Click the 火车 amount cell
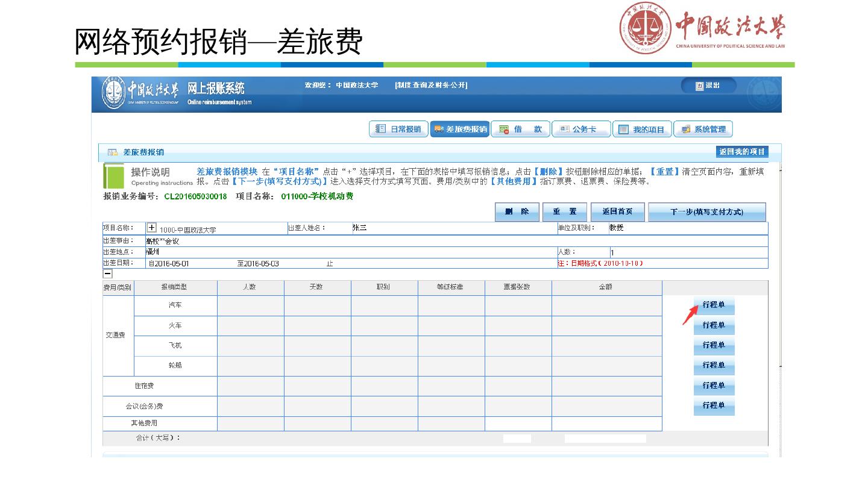This screenshot has height=488, width=868. click(x=606, y=326)
